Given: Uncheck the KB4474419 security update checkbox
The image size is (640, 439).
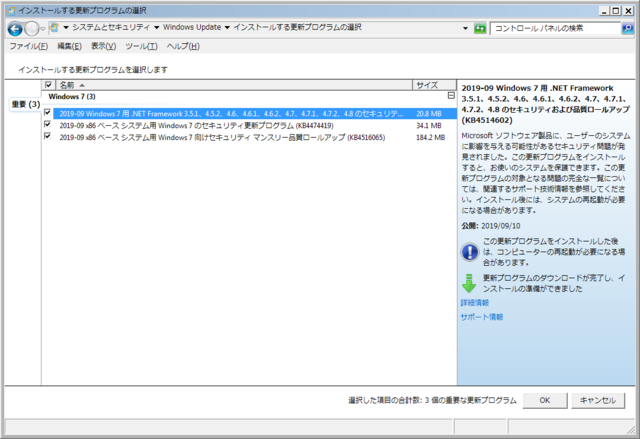Looking at the screenshot, I should click(47, 124).
